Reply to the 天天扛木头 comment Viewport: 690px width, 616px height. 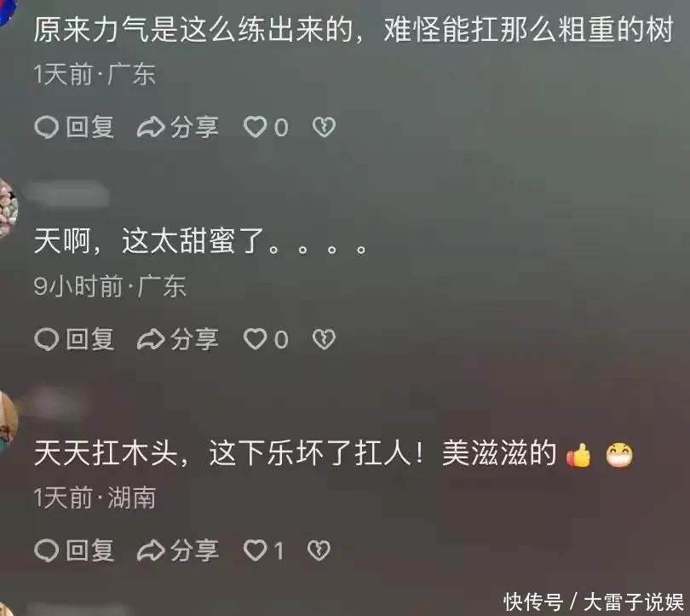tap(74, 550)
